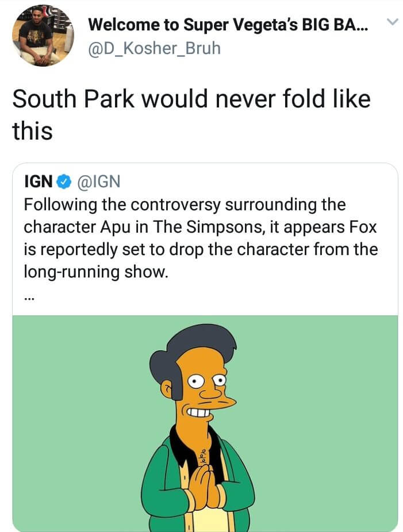Open the tweet options chevron menu
The height and width of the screenshot is (532, 403).
pos(392,22)
